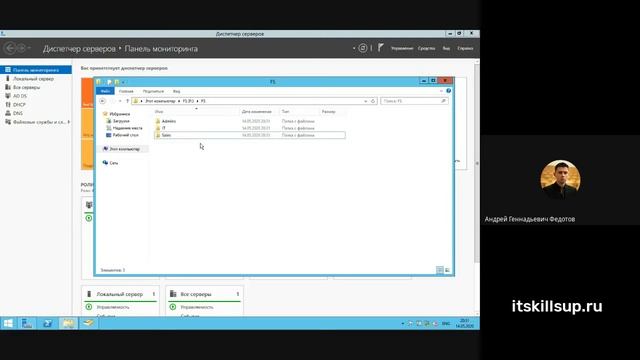Open Quick Access Toolbar customize dropdown

(x=123, y=82)
